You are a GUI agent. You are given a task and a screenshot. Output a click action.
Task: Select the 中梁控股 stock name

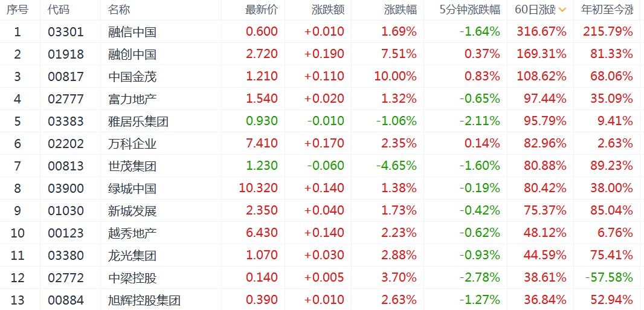tap(132, 278)
